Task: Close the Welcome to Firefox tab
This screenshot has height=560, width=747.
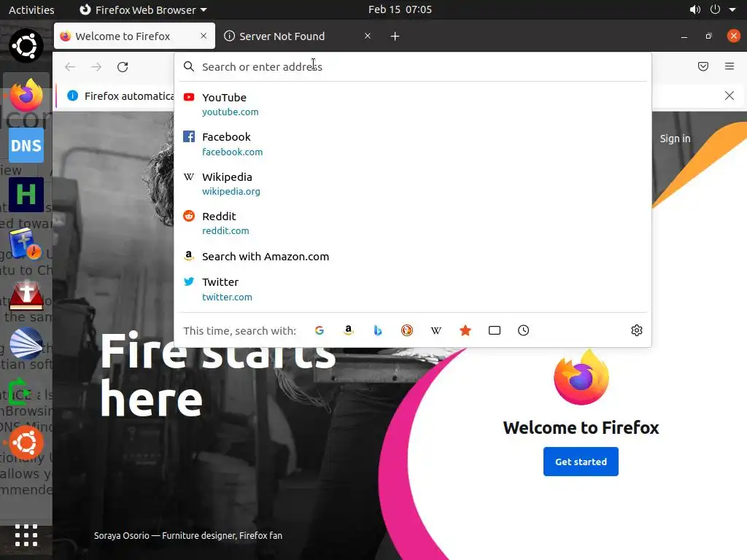Action: [x=204, y=36]
